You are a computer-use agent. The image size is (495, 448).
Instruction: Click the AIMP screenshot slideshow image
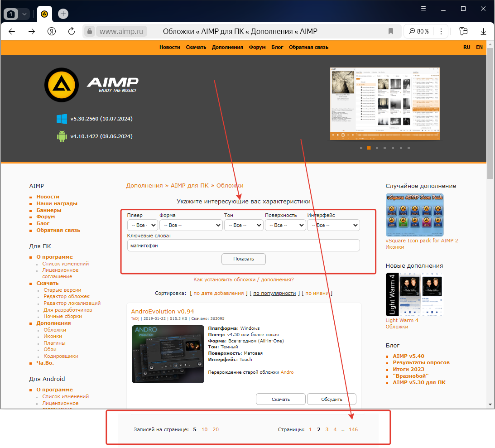384,104
